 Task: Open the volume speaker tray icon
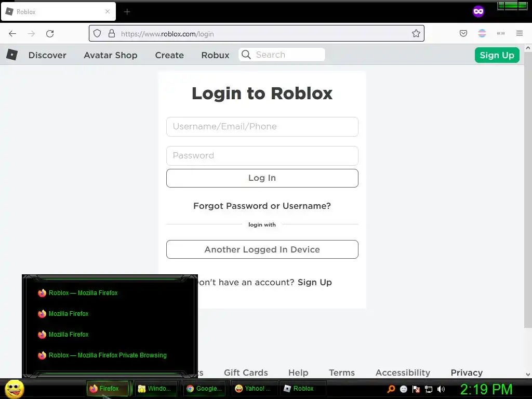(441, 389)
